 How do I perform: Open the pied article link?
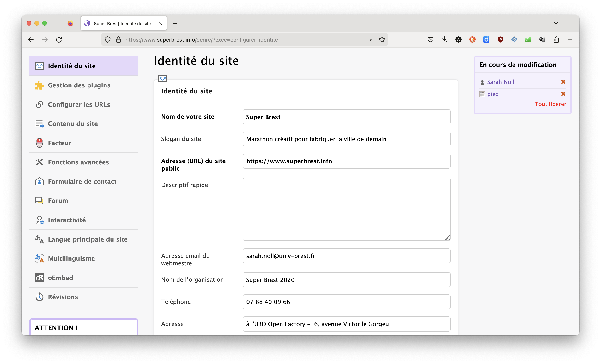493,94
